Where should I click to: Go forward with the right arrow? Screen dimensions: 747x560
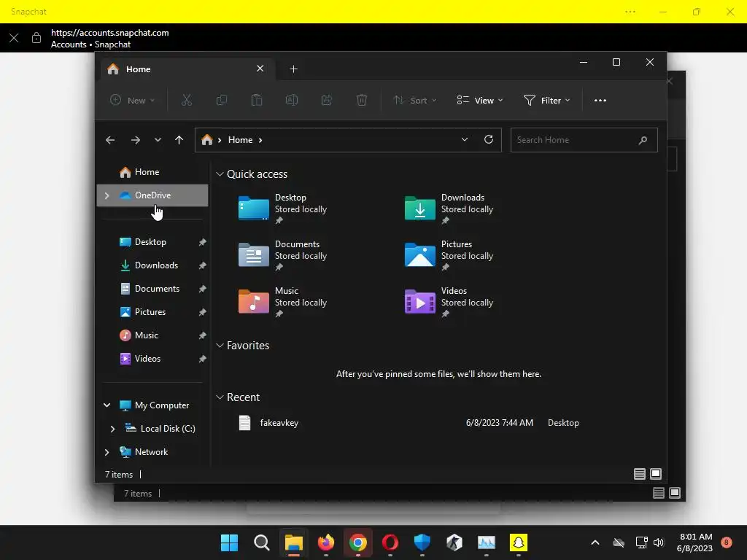coord(135,140)
